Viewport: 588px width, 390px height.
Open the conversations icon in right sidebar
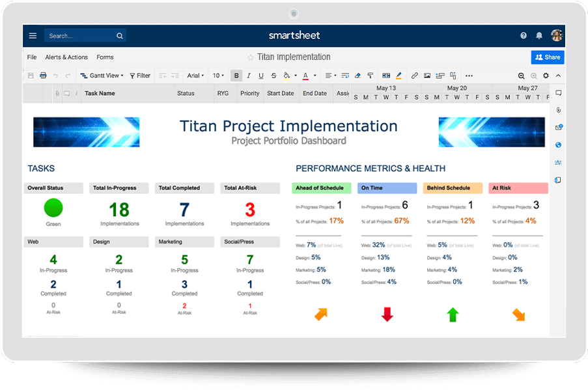click(x=558, y=93)
